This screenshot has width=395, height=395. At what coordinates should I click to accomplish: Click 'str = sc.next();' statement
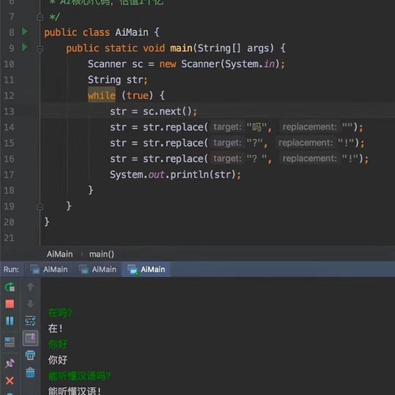pos(153,111)
